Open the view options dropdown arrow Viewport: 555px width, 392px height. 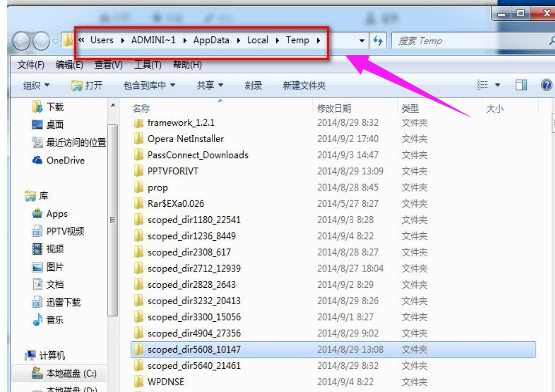[x=497, y=85]
